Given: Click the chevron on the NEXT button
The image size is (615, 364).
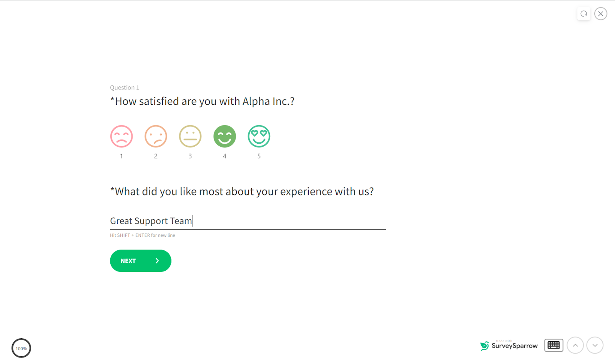Looking at the screenshot, I should [157, 261].
